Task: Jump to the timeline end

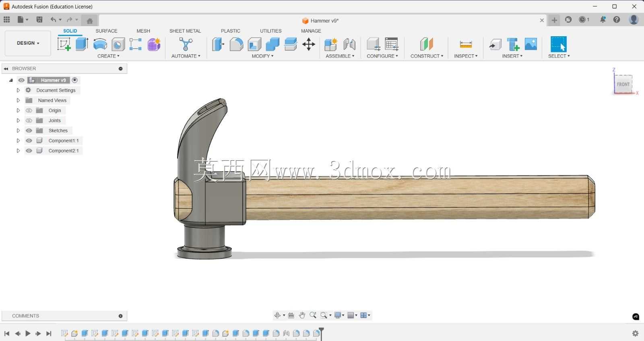Action: click(x=49, y=333)
